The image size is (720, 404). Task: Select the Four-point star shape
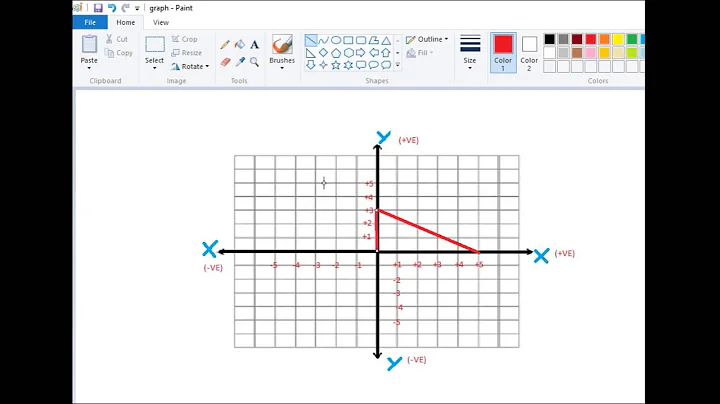pos(323,65)
